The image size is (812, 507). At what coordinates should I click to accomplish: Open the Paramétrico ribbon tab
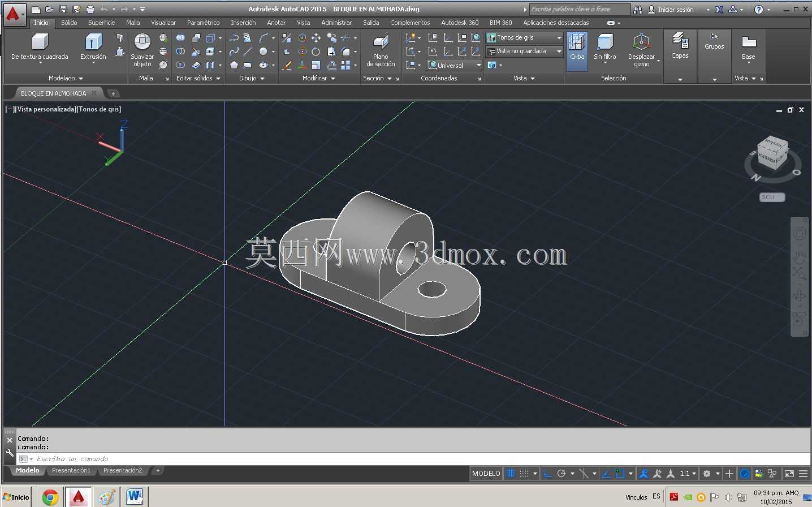pyautogui.click(x=203, y=23)
